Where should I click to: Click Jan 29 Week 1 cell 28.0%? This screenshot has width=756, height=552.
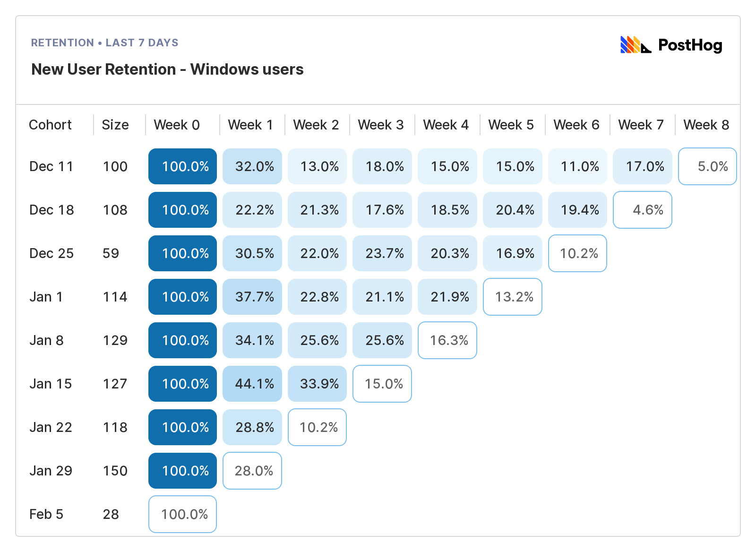coord(252,471)
